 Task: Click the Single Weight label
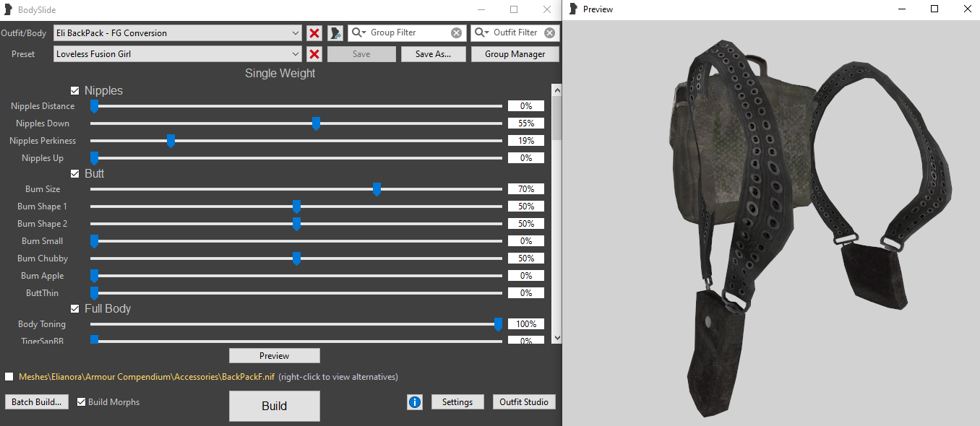pyautogui.click(x=280, y=73)
